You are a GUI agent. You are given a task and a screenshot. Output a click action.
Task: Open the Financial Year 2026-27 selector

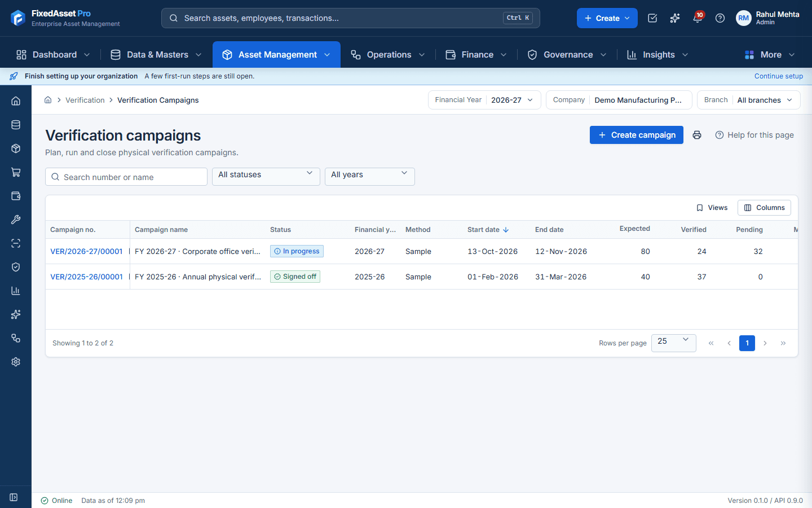point(484,100)
